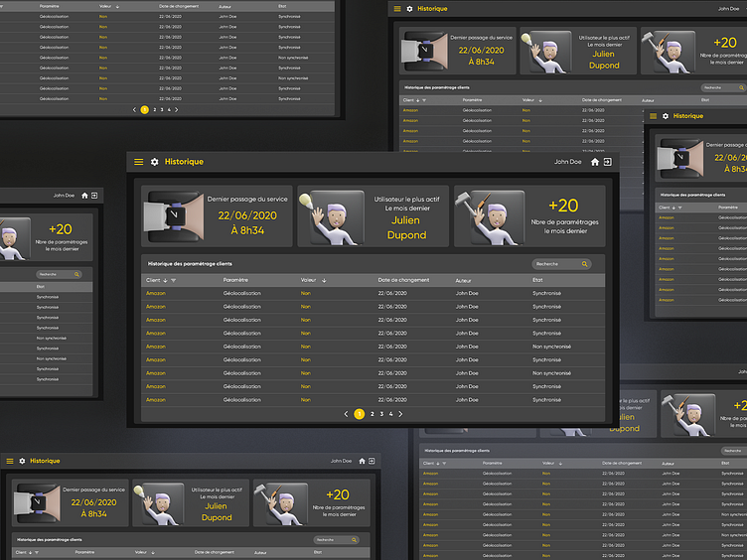Click filter icon beside Client in center table
This screenshot has width=747, height=560.
174,281
